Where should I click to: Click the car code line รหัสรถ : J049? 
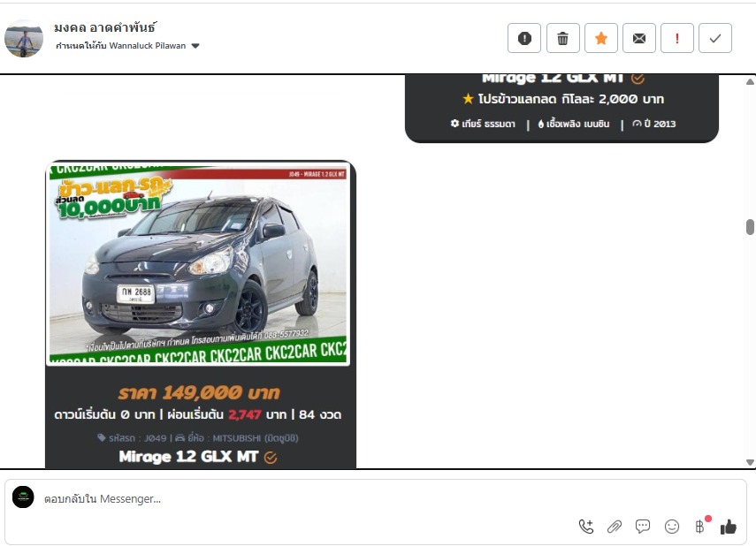click(132, 438)
